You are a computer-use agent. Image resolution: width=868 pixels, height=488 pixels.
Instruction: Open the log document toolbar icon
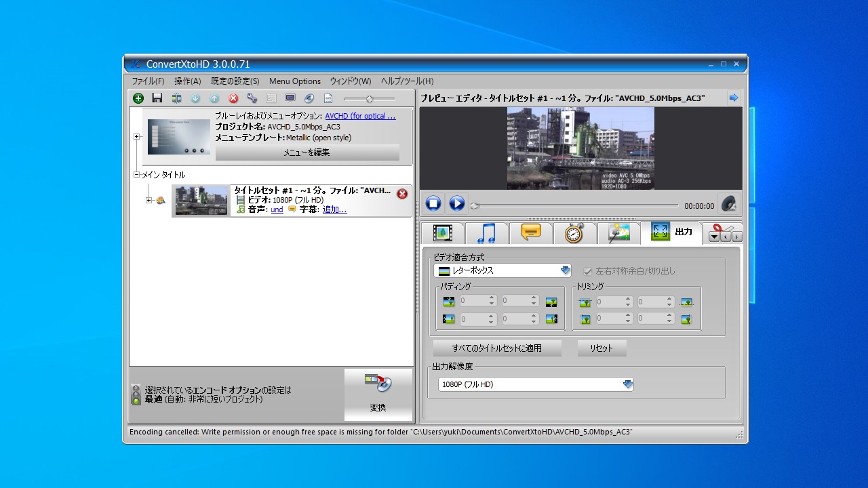coord(328,98)
